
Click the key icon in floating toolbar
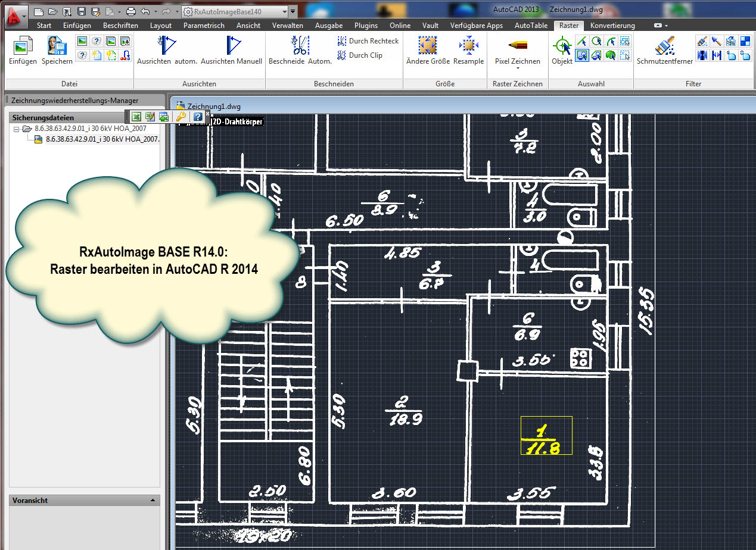point(181,117)
